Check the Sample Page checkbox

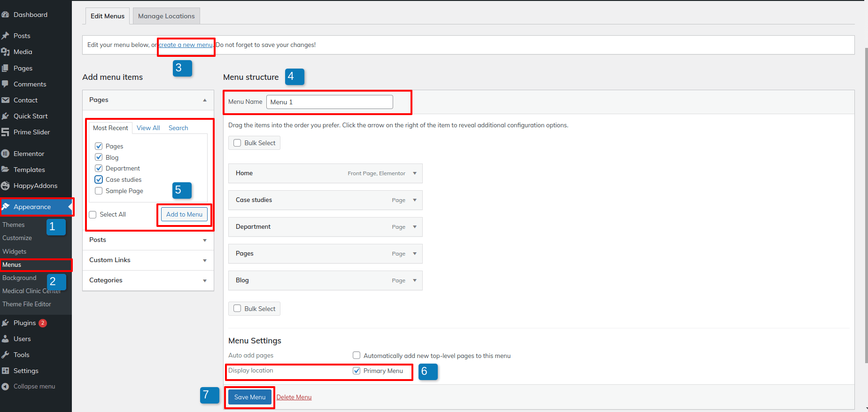(x=99, y=191)
